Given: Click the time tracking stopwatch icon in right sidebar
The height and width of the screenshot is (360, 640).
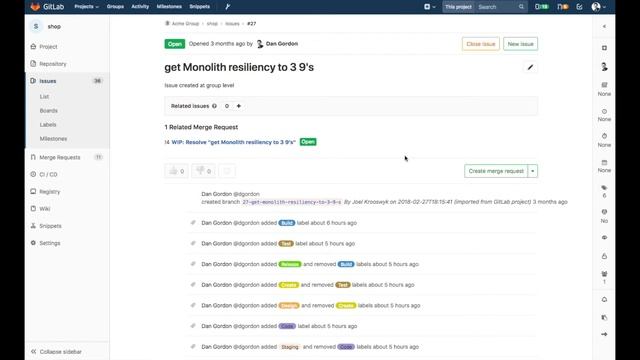Looking at the screenshot, I should 604,136.
